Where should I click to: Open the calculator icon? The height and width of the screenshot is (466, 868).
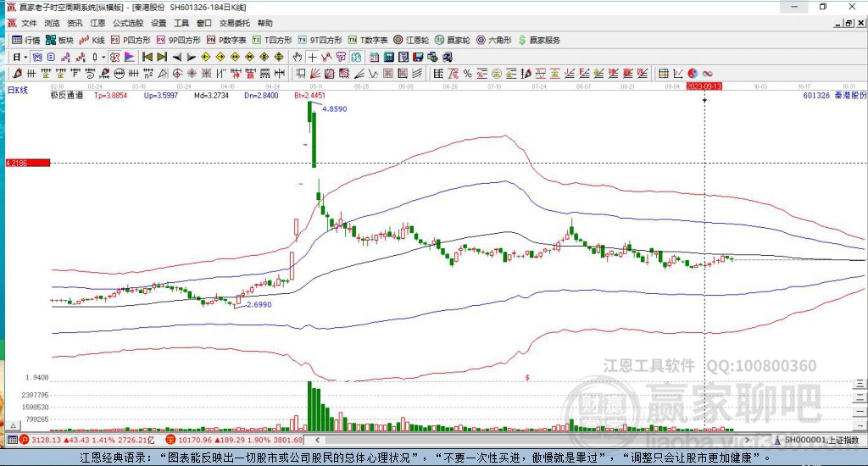388,57
